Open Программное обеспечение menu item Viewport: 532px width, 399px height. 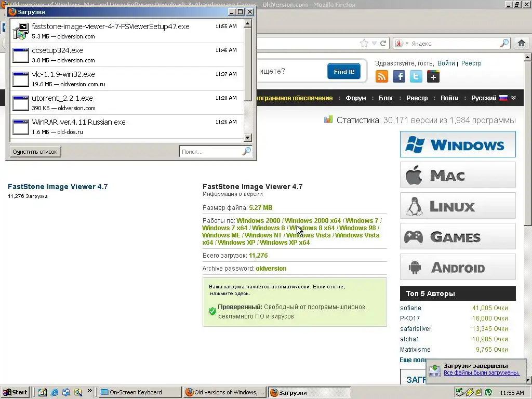295,98
